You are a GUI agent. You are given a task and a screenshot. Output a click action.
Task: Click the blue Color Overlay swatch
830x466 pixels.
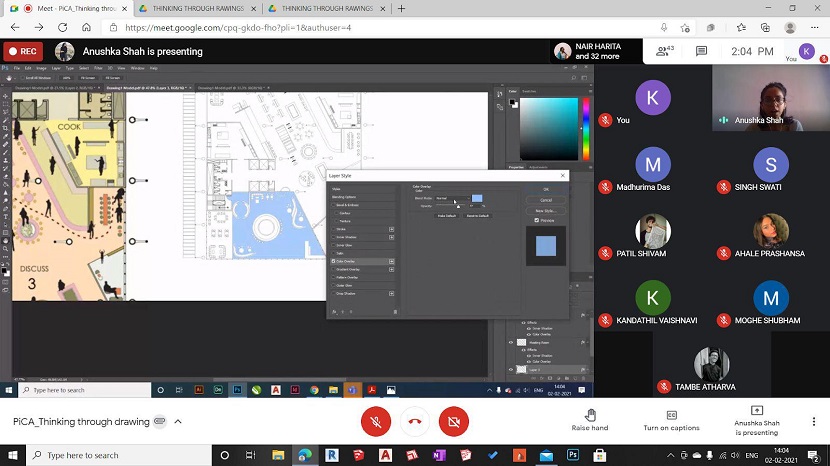[x=477, y=198]
